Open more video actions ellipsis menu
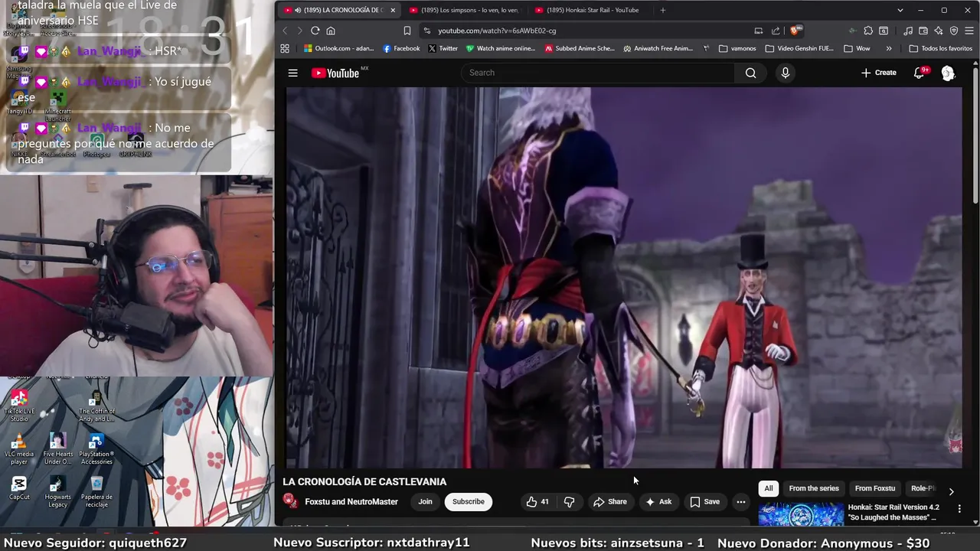Screen dimensions: 980x551 [740, 502]
